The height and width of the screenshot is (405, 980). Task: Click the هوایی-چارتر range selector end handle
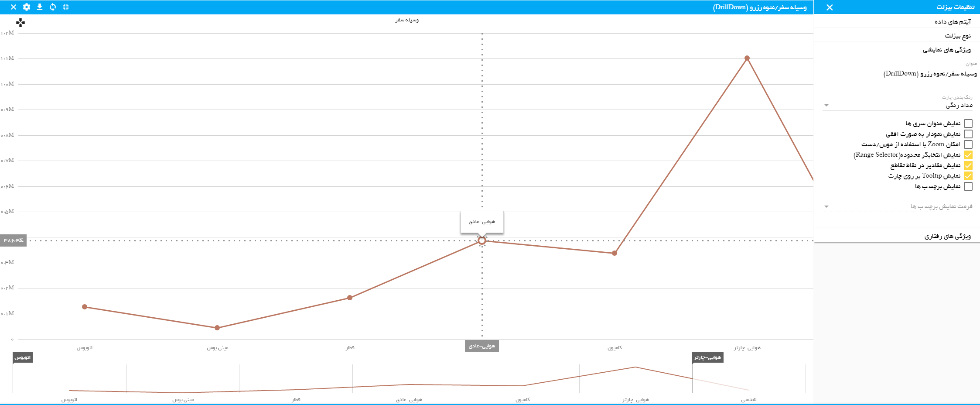tap(708, 357)
